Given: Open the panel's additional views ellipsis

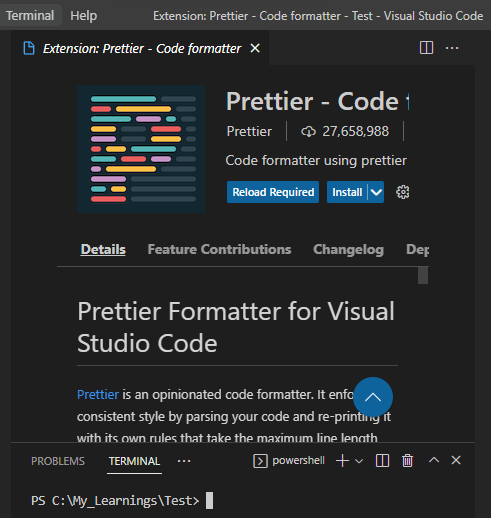Looking at the screenshot, I should 184,461.
